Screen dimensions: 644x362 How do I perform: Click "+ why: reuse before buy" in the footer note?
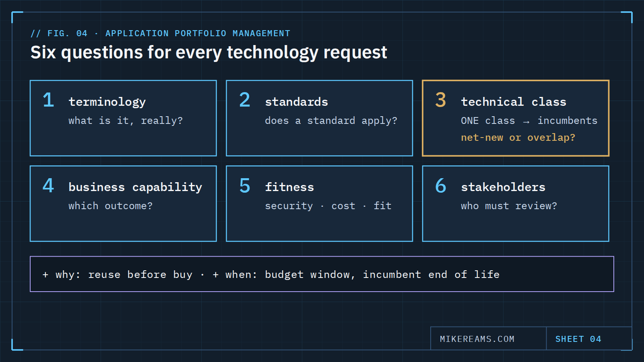point(118,275)
